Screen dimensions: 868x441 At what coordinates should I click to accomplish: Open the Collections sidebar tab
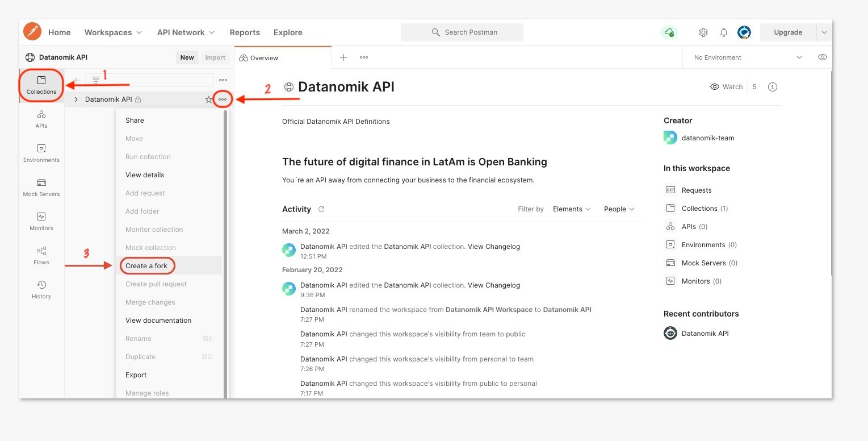(x=41, y=85)
